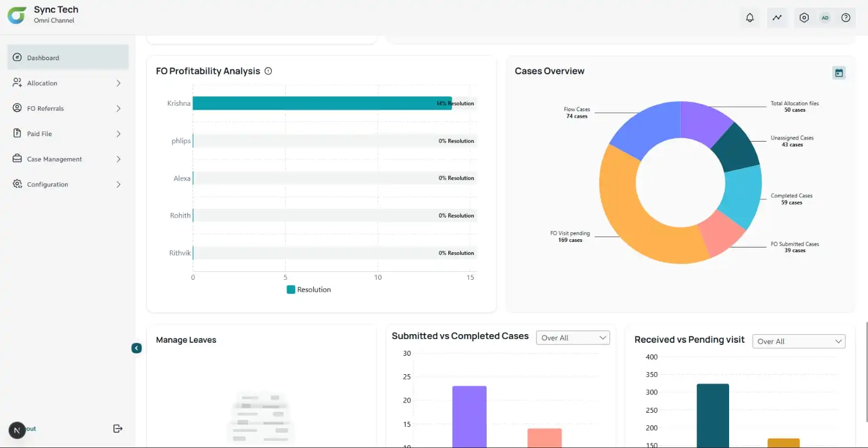
Task: Open the notifications bell icon
Action: point(750,18)
